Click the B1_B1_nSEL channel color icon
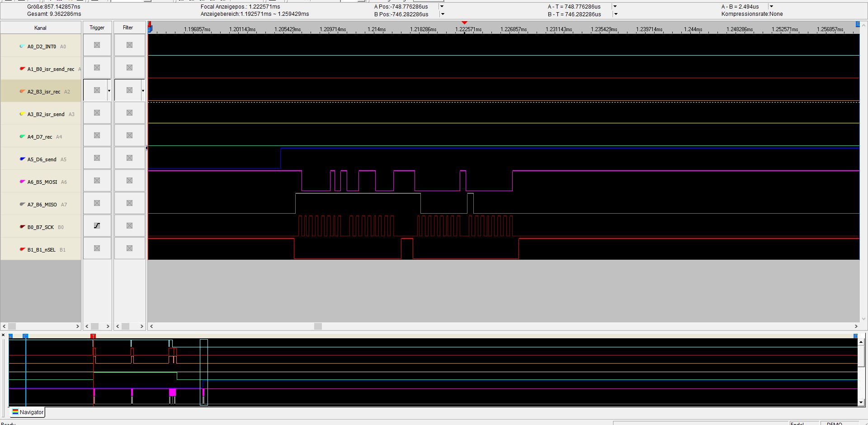868x425 pixels. point(22,249)
